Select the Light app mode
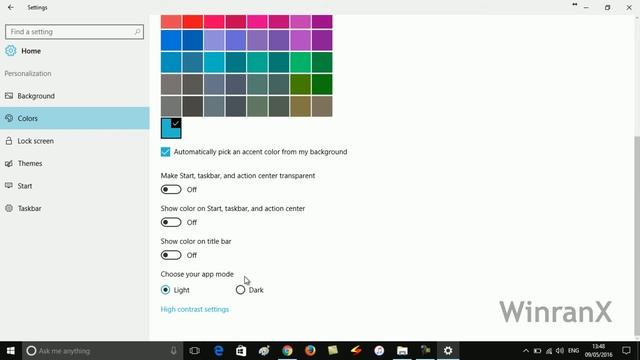 [165, 290]
